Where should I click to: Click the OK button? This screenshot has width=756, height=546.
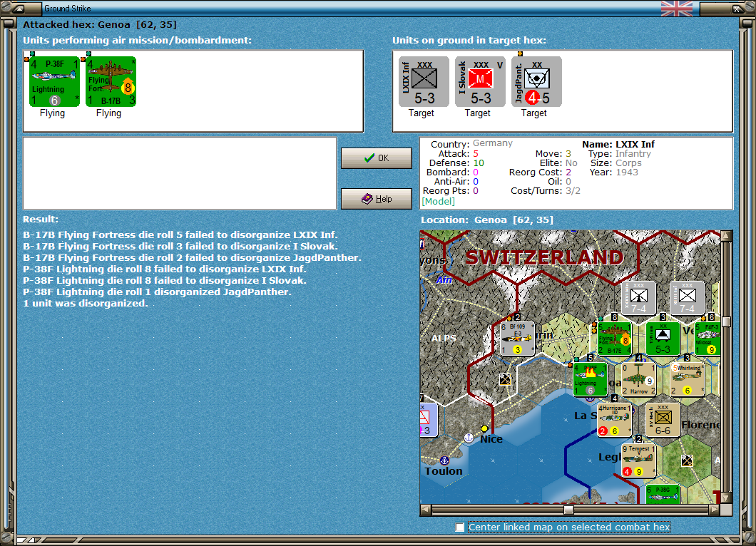click(x=377, y=158)
